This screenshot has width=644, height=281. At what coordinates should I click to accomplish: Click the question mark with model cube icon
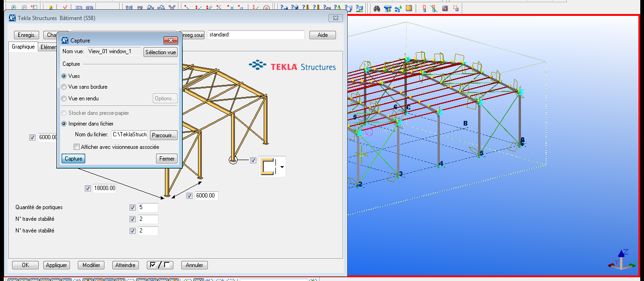[x=359, y=8]
